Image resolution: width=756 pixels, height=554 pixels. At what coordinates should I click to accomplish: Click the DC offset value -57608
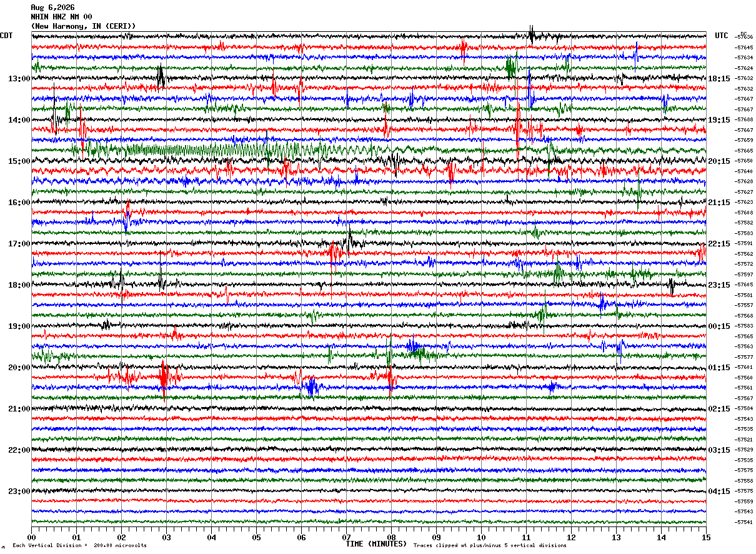(744, 213)
